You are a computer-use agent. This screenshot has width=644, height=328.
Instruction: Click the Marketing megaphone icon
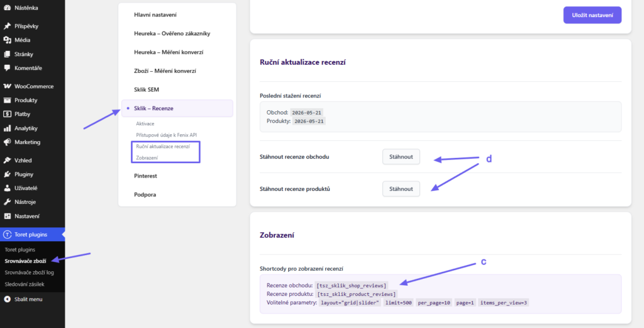7,142
